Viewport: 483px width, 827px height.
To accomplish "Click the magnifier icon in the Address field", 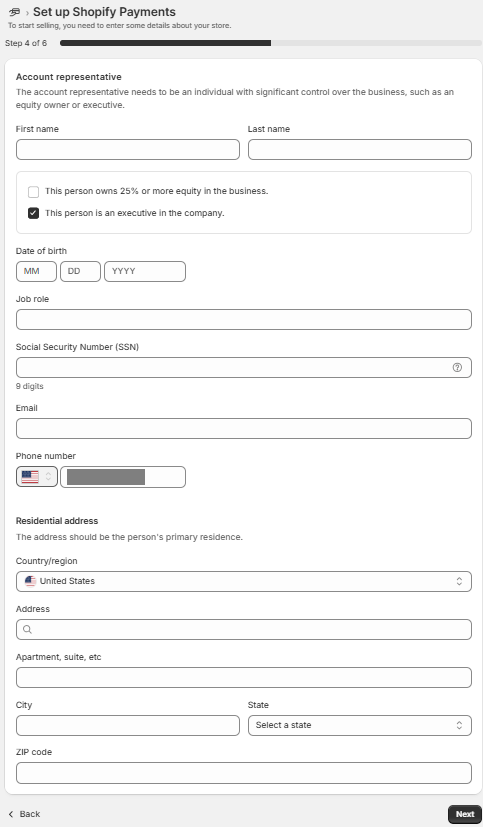I will (x=27, y=629).
